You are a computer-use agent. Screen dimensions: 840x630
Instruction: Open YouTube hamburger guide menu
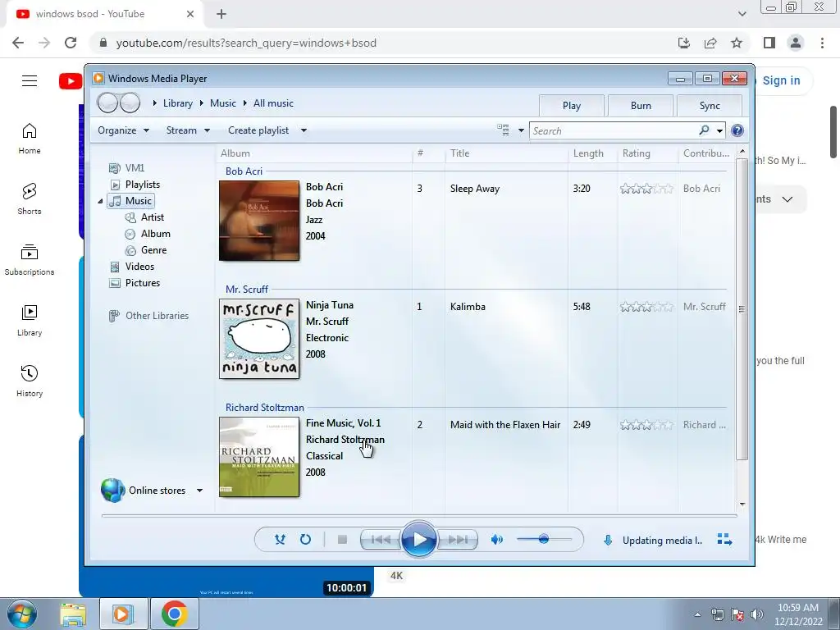coord(30,80)
